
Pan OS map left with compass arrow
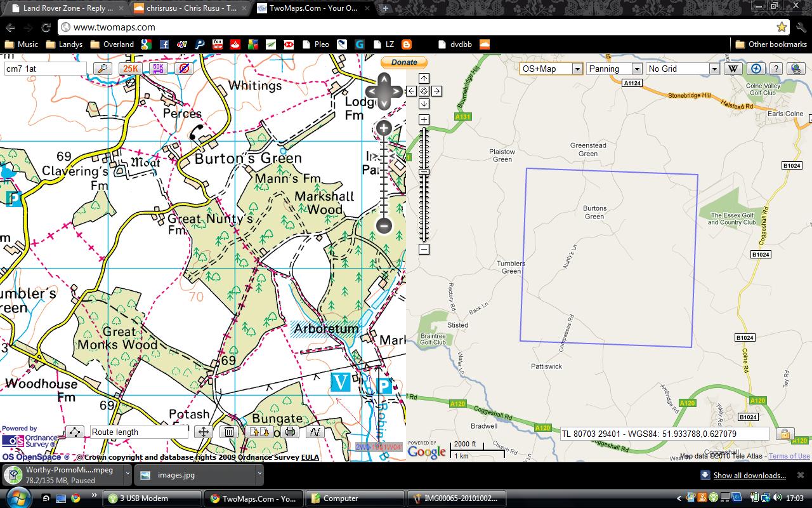point(371,91)
